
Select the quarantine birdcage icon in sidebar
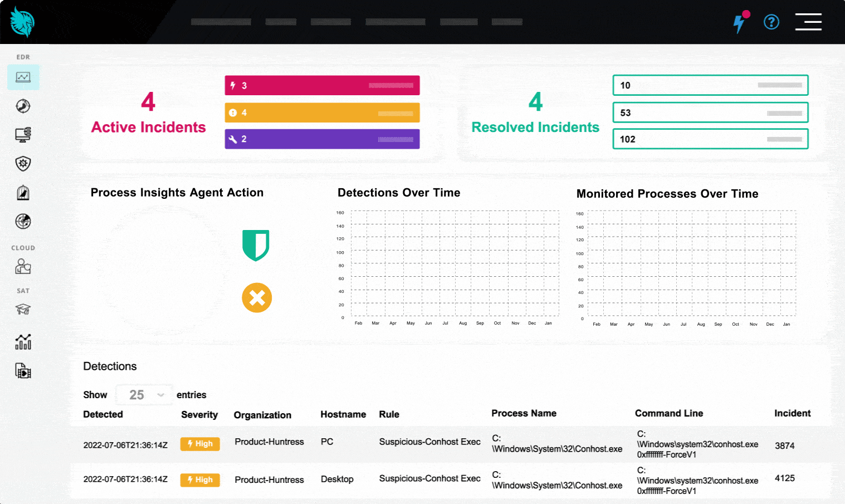coord(23,192)
